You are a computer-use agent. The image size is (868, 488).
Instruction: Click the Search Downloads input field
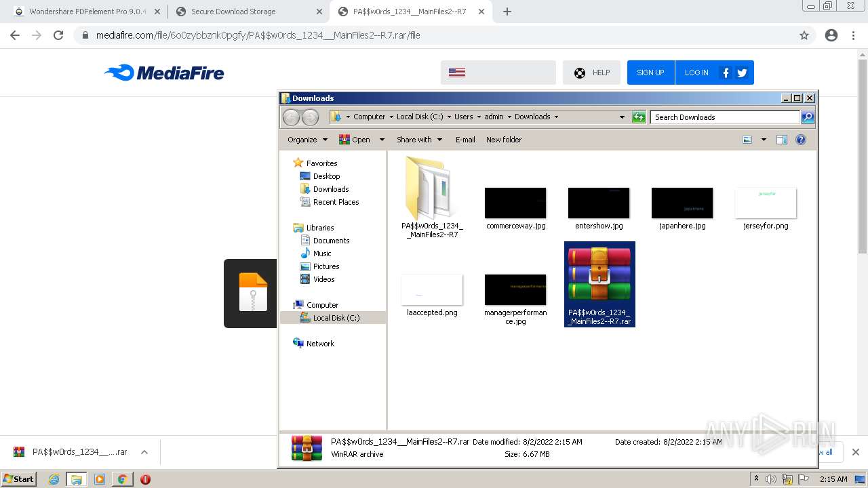click(725, 117)
